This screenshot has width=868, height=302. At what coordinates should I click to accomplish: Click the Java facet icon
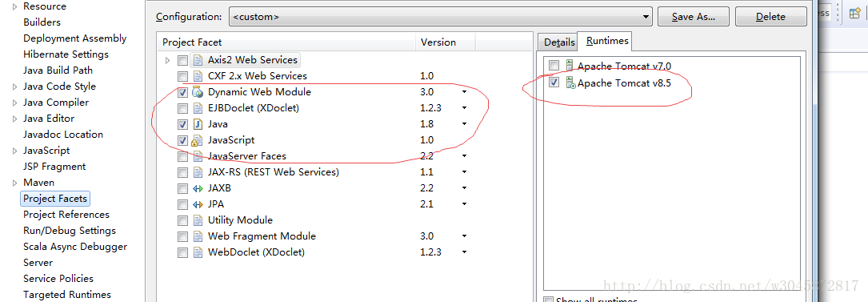click(198, 124)
